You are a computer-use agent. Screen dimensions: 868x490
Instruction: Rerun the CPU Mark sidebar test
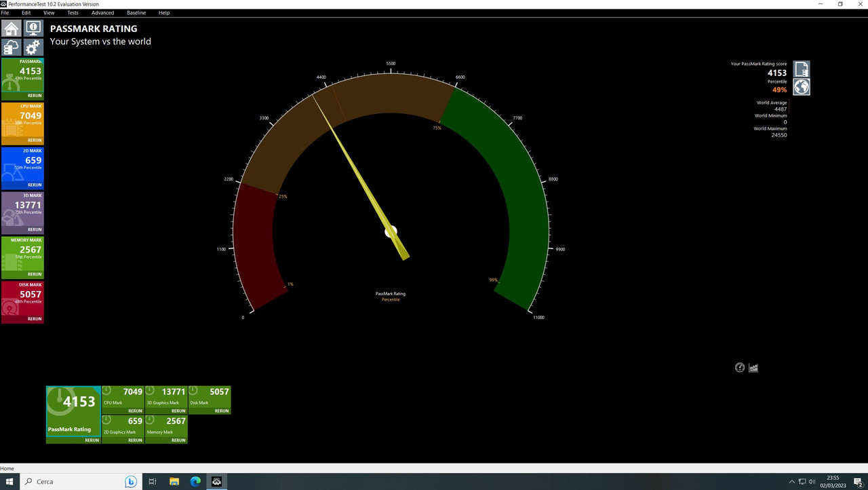35,140
